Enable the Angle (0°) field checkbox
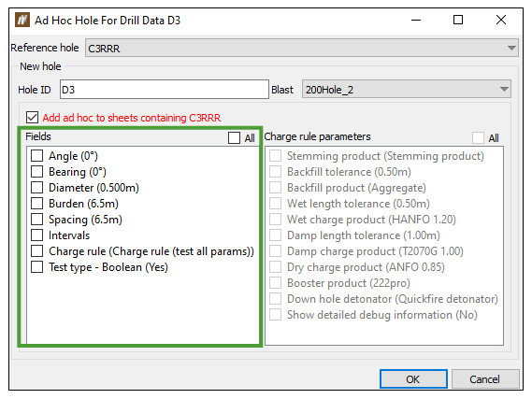Viewport: 532px width, 399px height. tap(36, 156)
